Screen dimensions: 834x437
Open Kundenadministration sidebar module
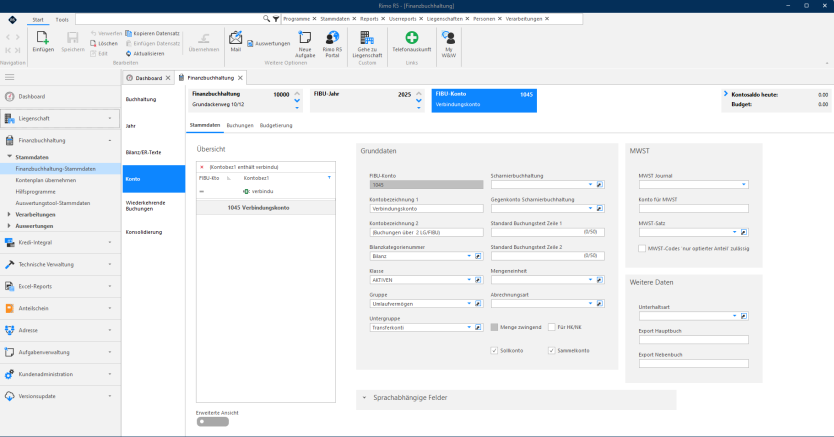tap(60, 374)
